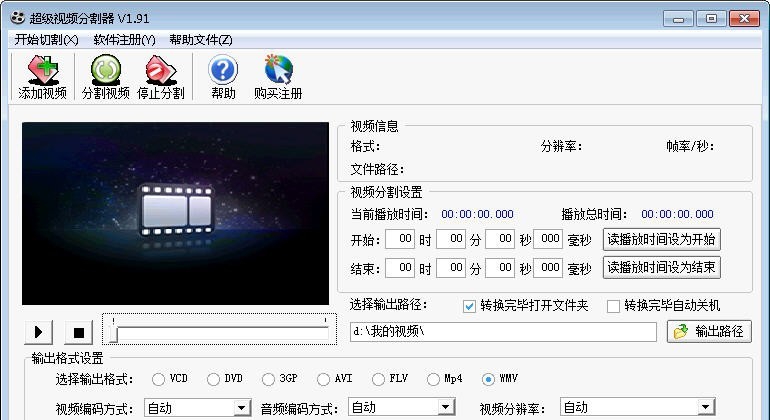Select WMV output format
770x420 pixels.
[488, 379]
